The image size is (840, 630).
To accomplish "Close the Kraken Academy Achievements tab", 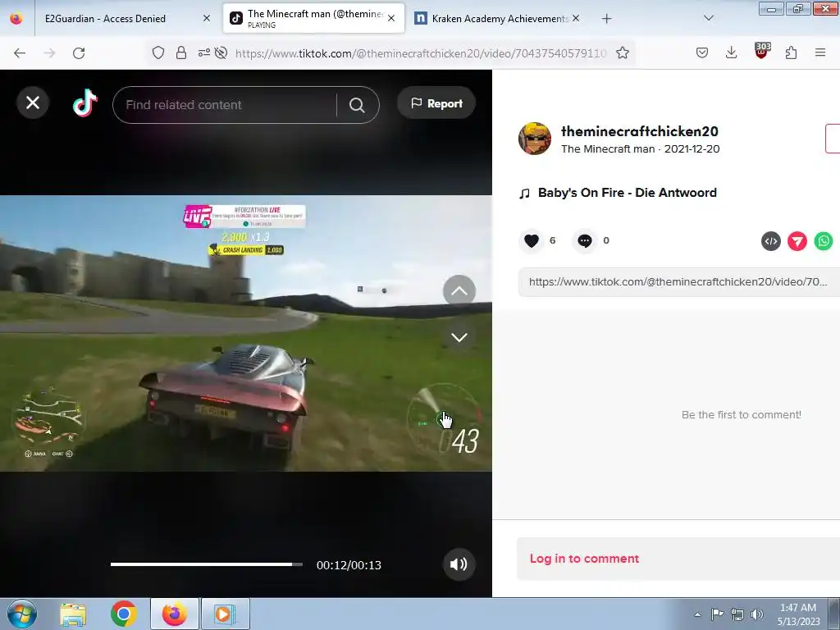I will click(x=575, y=18).
